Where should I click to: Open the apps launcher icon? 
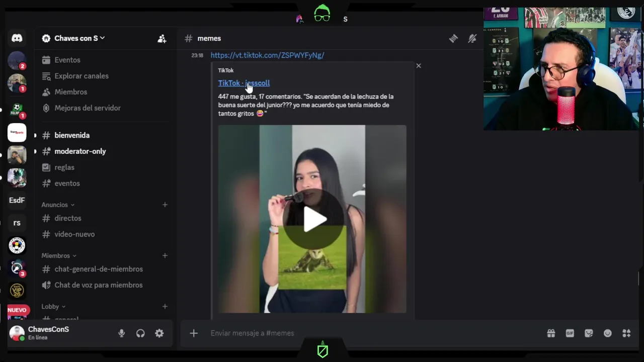pos(626,333)
